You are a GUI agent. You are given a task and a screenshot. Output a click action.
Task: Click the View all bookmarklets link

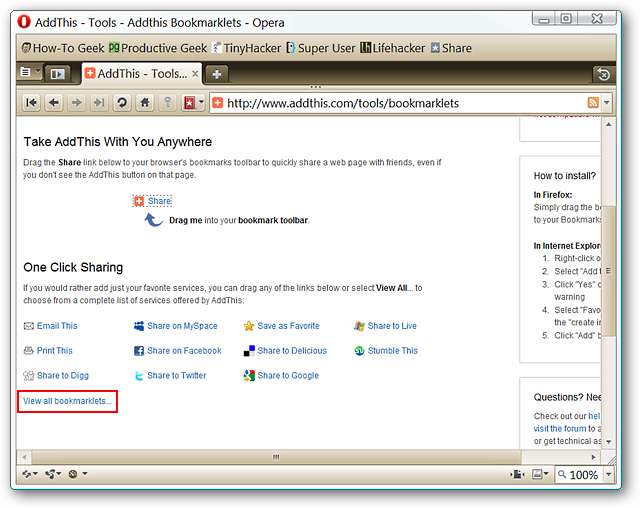click(68, 401)
